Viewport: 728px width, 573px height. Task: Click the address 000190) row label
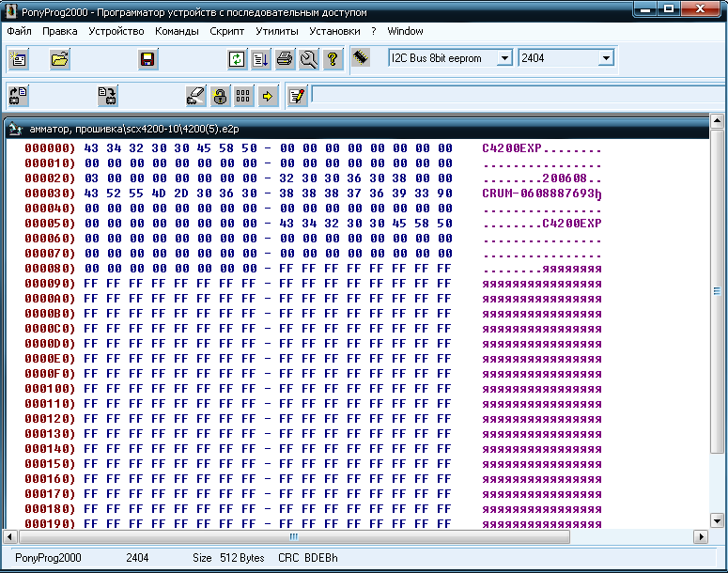[50, 524]
